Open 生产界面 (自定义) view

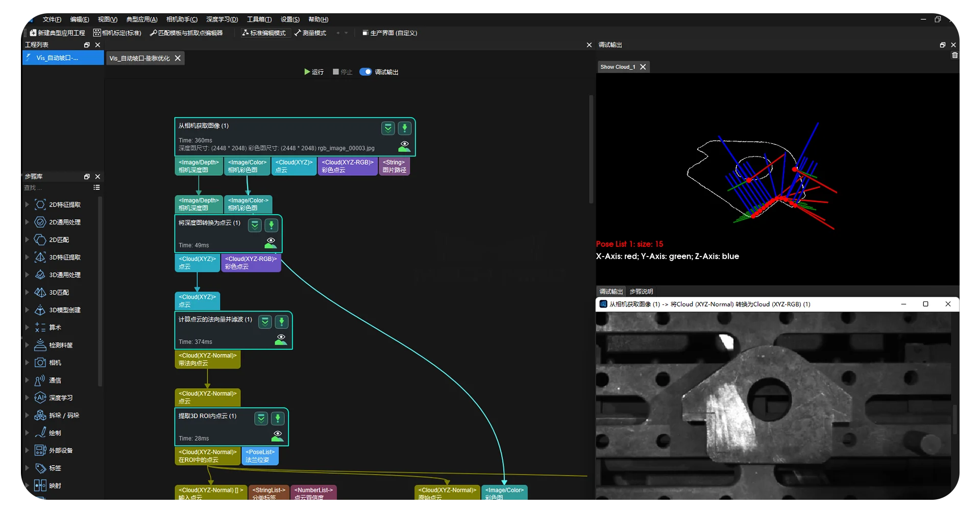coord(389,33)
